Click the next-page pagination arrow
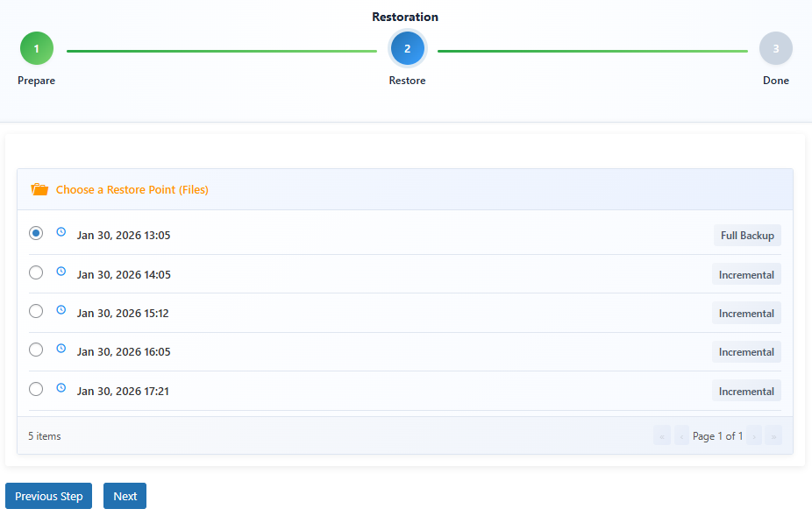812x516 pixels. (x=754, y=435)
